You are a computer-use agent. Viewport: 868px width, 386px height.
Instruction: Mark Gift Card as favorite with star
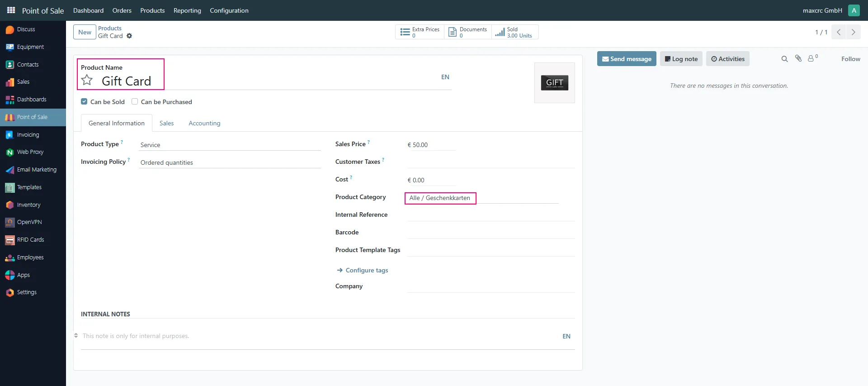click(87, 81)
